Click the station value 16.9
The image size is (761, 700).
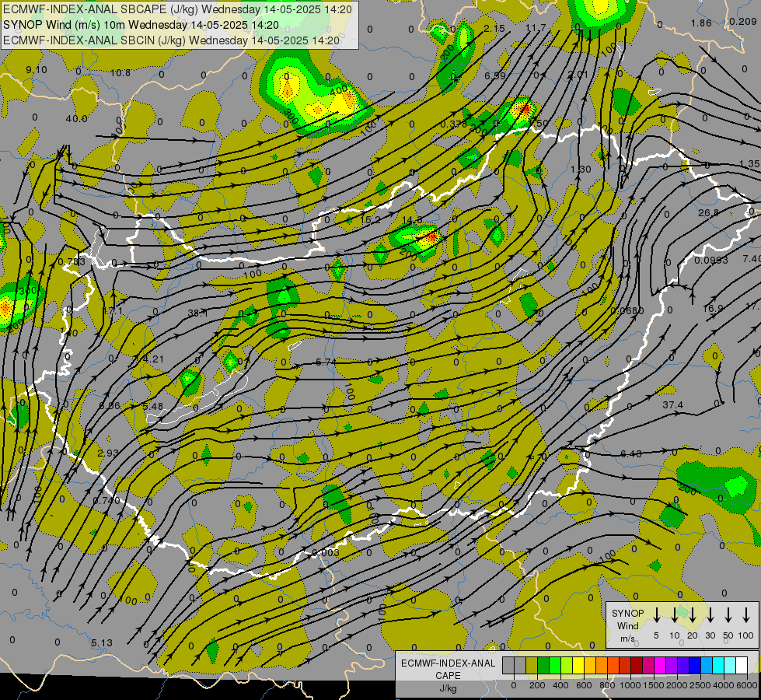coord(714,309)
